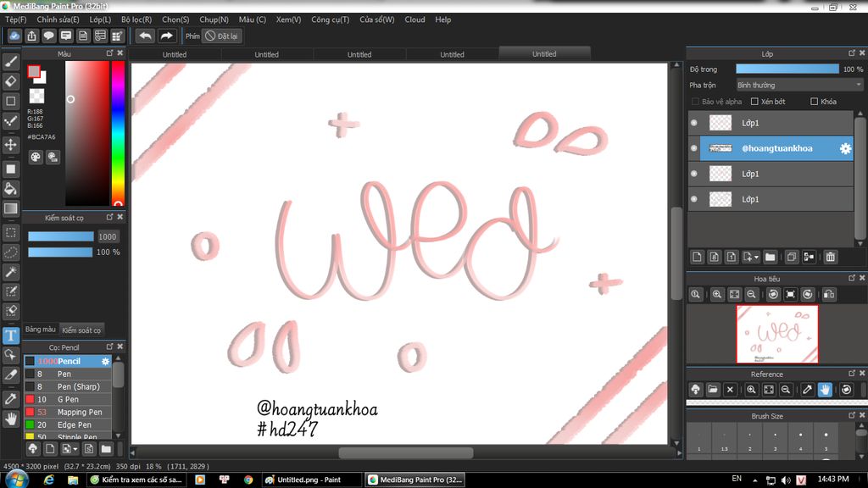Click the Undo arrow in toolbar
Screen dimensions: 868x488
point(145,36)
